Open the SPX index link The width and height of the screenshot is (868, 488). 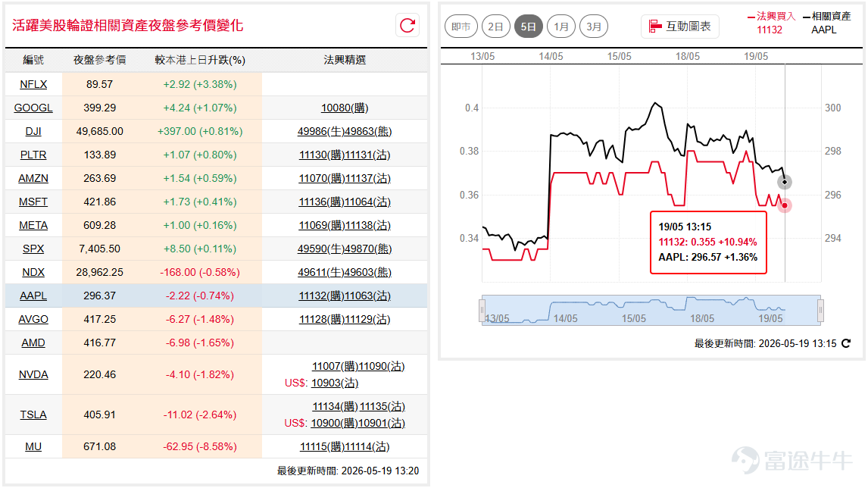click(x=33, y=249)
